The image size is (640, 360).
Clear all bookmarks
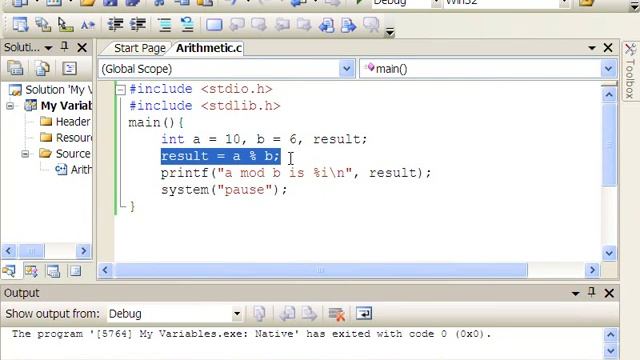coord(371,25)
